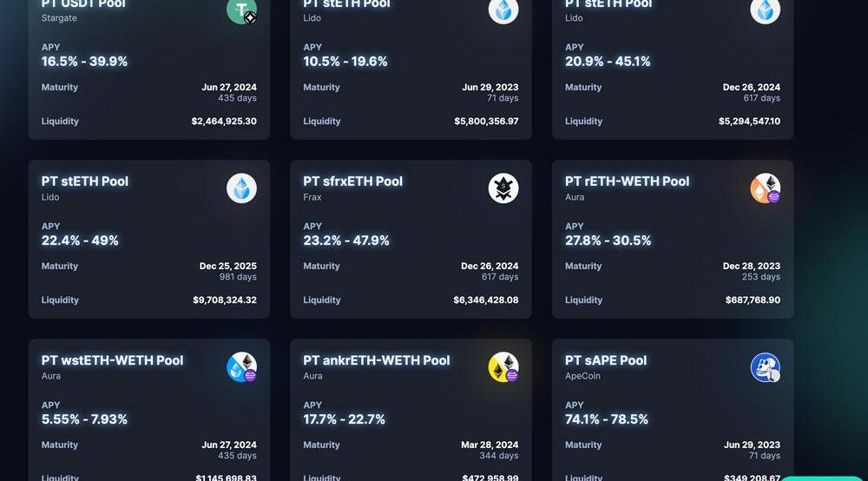Click the $9,708,324.32 liquidity amount
Image resolution: width=868 pixels, height=481 pixels.
click(224, 300)
